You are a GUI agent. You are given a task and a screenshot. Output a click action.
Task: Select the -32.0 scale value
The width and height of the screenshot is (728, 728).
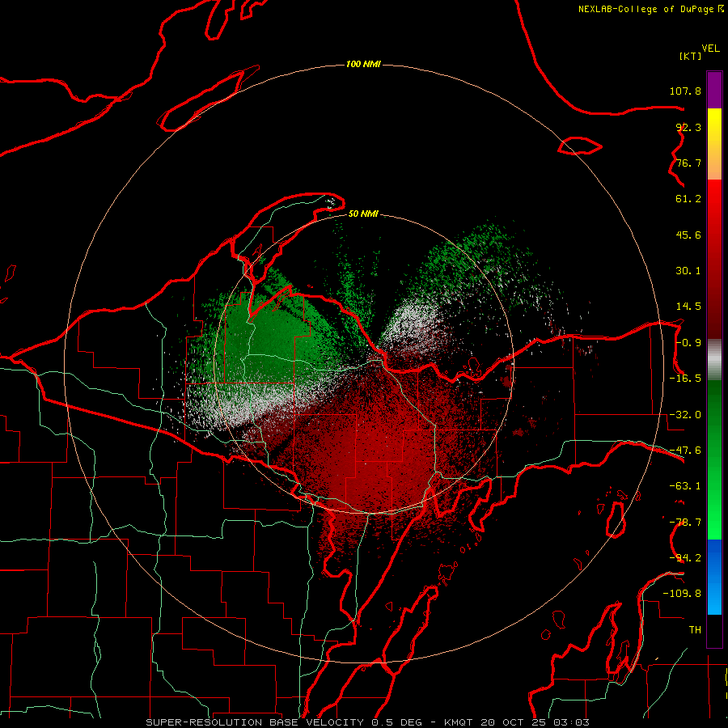685,415
